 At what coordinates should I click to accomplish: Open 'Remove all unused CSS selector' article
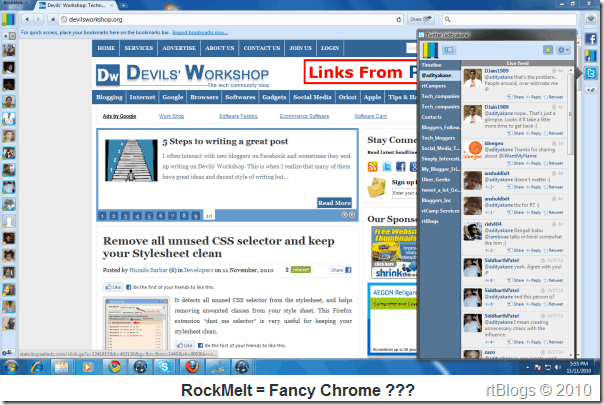pos(218,247)
